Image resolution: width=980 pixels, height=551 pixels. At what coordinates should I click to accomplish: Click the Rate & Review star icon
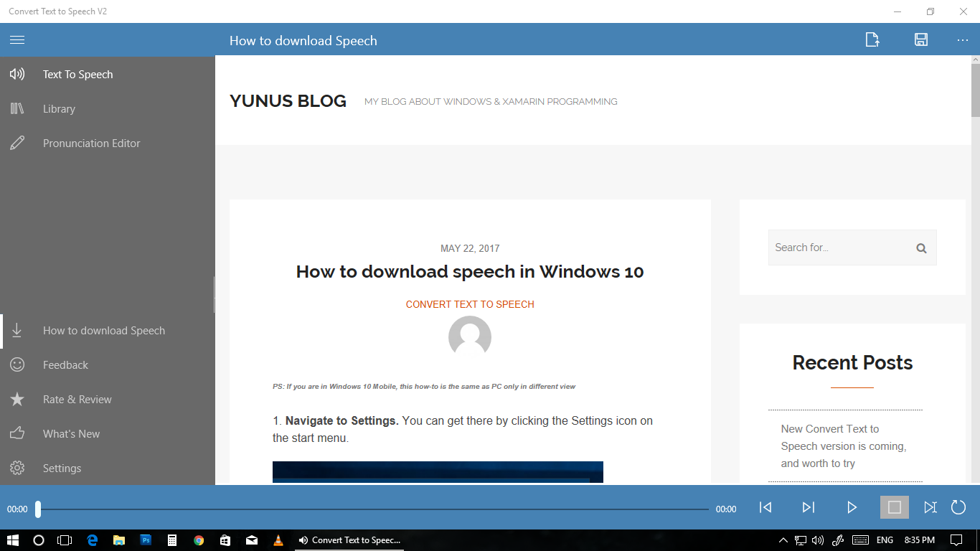coord(17,399)
